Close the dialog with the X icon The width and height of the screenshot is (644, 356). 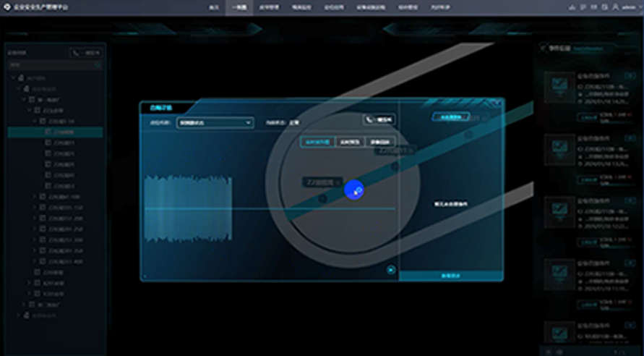(x=497, y=103)
